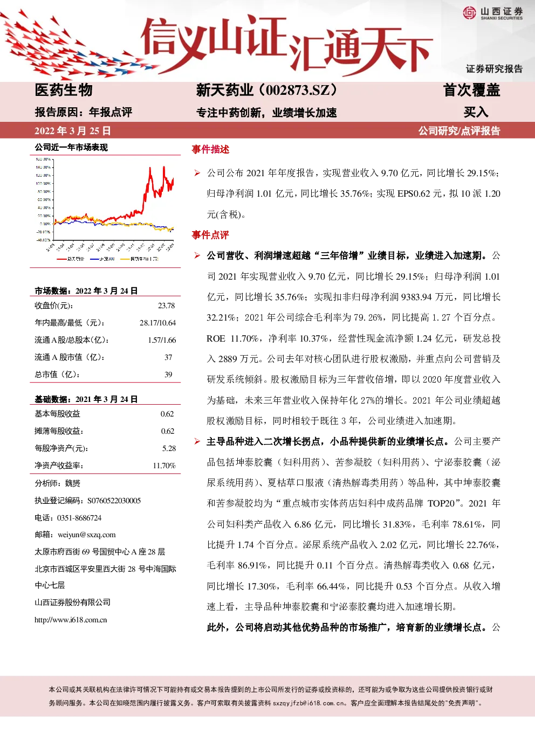Click the 事件描述 section heading
535x756 pixels.
210,149
